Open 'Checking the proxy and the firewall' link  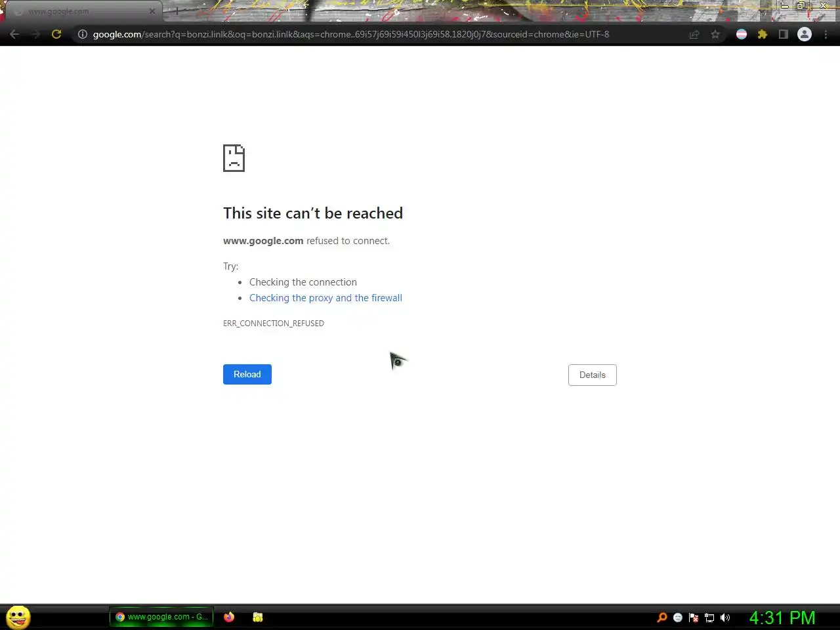coord(325,298)
